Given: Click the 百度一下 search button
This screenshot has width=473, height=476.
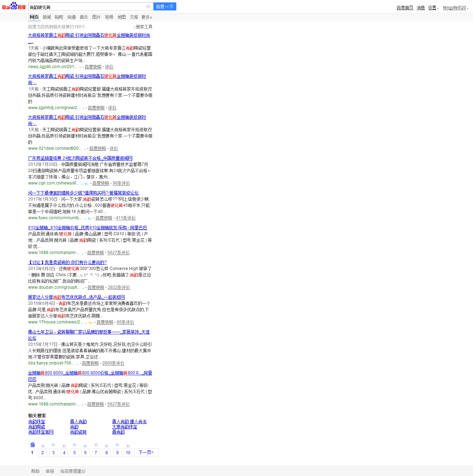Looking at the screenshot, I should click(165, 7).
